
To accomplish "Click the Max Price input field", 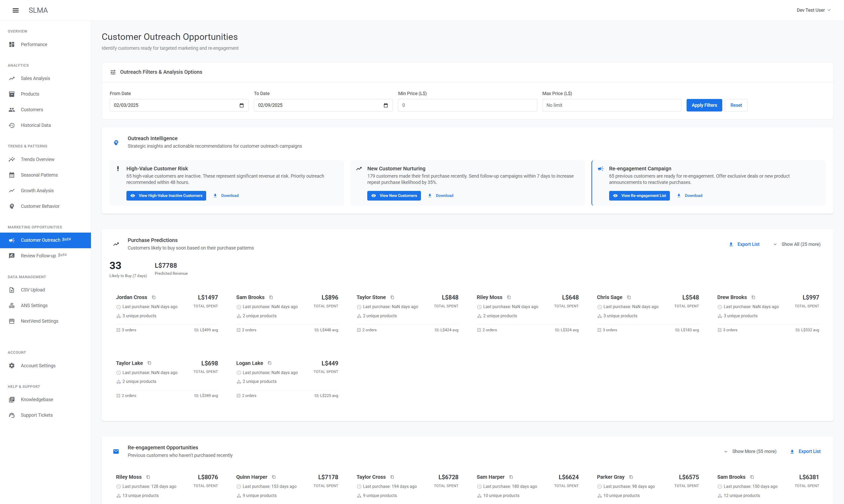I will pos(611,105).
